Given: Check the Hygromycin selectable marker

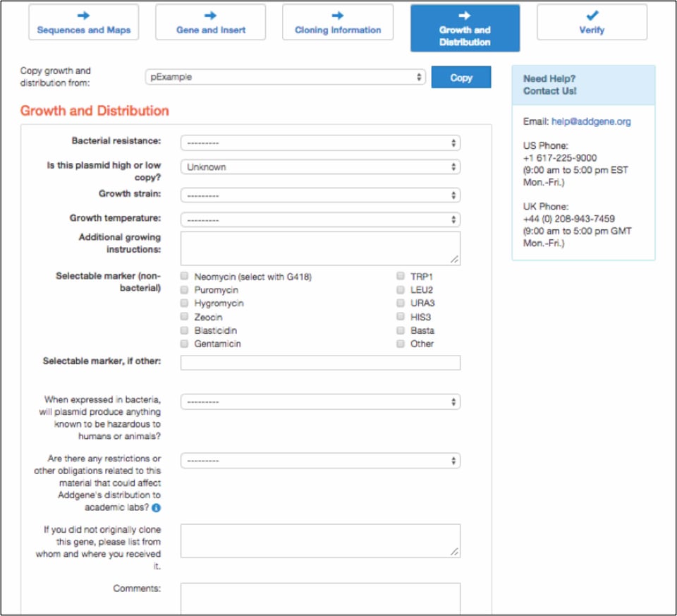Looking at the screenshot, I should (184, 303).
